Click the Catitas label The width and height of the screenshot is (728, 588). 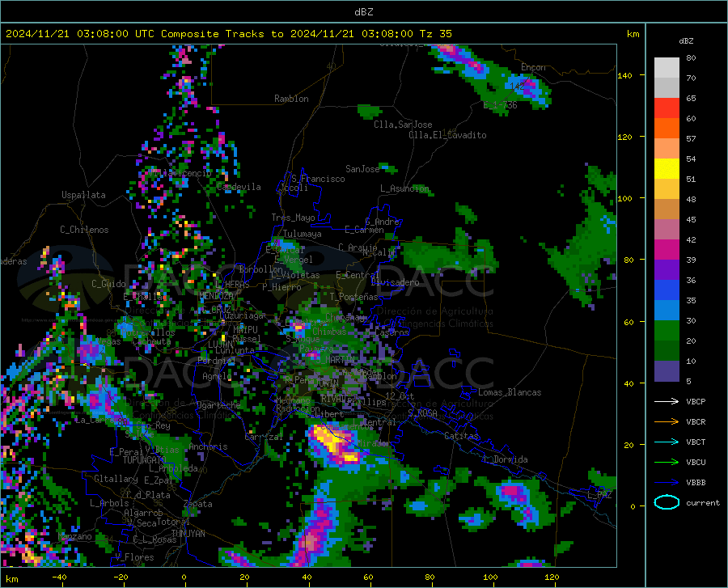pyautogui.click(x=461, y=436)
